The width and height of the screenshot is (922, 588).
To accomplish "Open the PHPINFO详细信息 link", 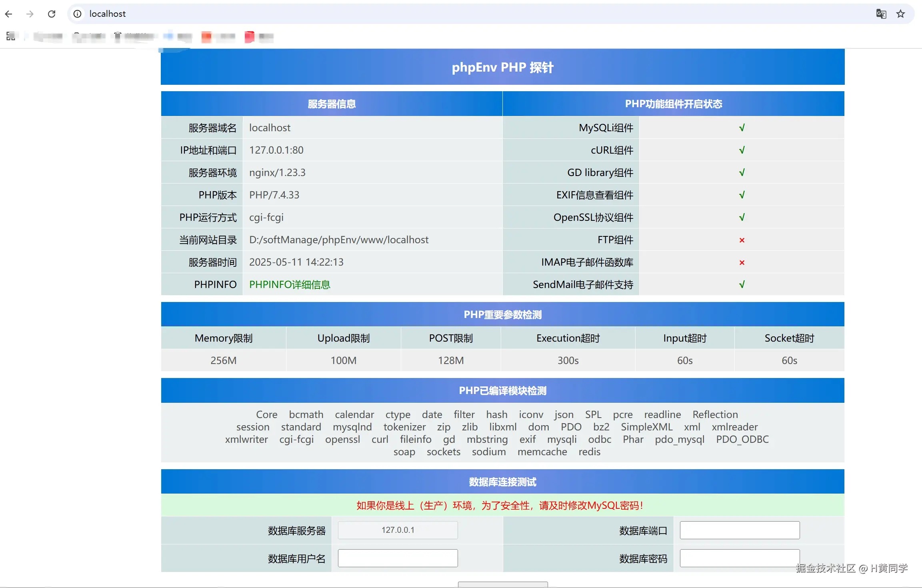I will tap(290, 284).
